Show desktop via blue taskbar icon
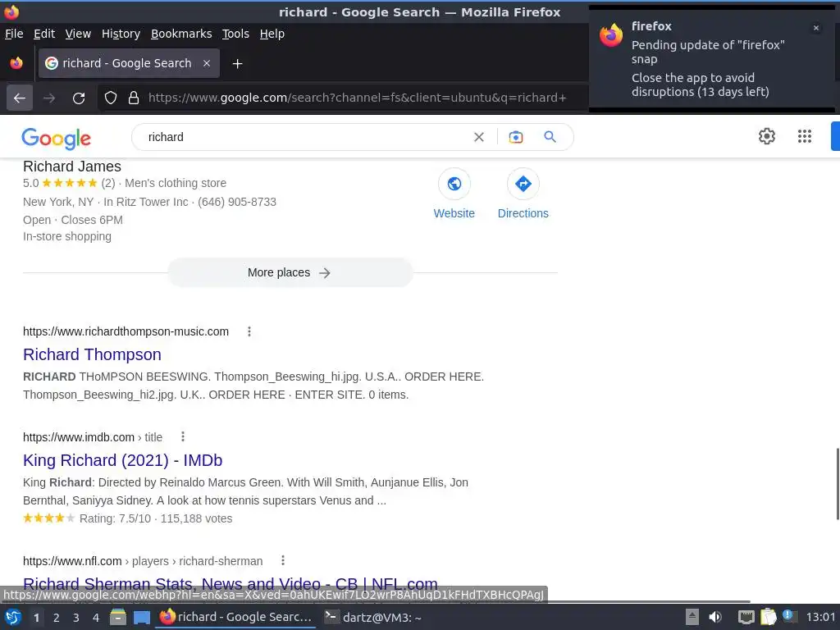The width and height of the screenshot is (840, 630). coord(141,618)
